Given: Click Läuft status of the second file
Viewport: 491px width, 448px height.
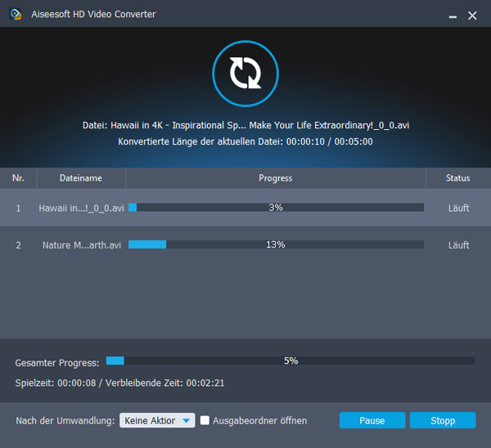Looking at the screenshot, I should click(x=458, y=244).
